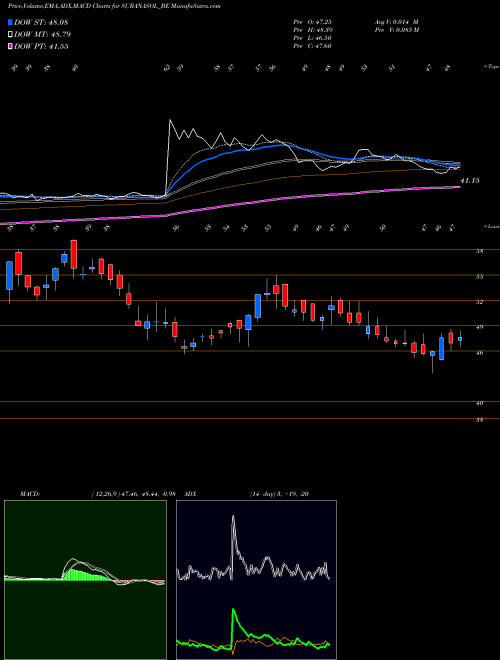
Task: Click the ADX indicator chart panel
Action: pyautogui.click(x=256, y=580)
